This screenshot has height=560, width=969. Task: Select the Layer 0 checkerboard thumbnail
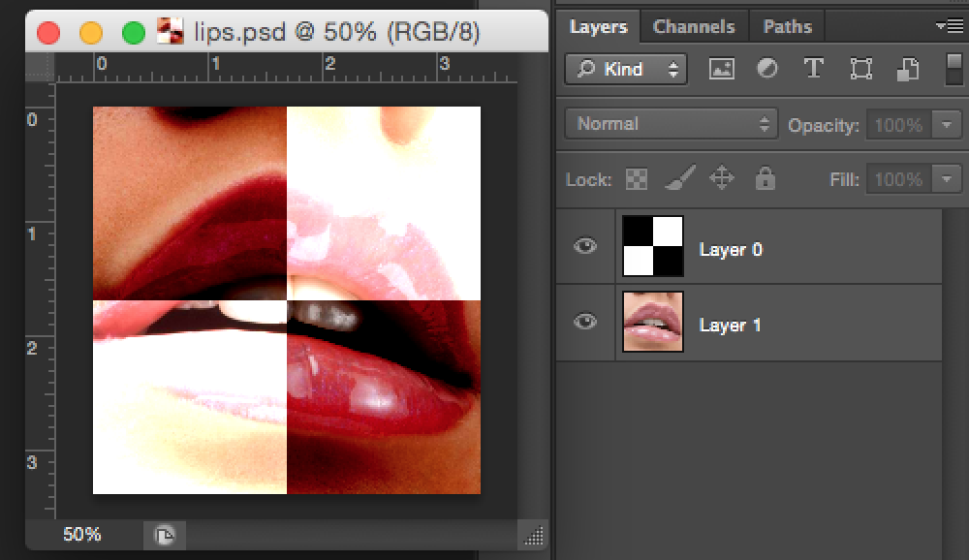click(x=653, y=247)
